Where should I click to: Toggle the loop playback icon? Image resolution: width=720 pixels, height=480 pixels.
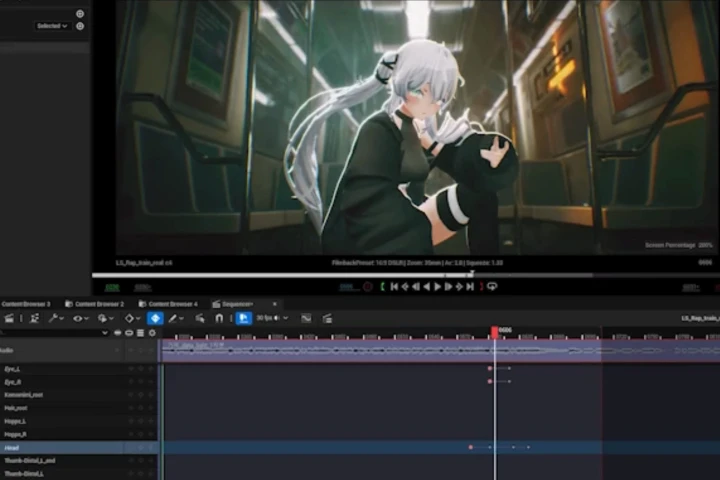[x=492, y=287]
